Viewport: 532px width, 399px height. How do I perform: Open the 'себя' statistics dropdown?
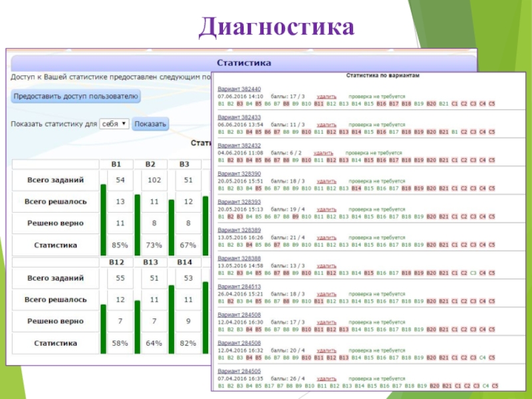(114, 124)
